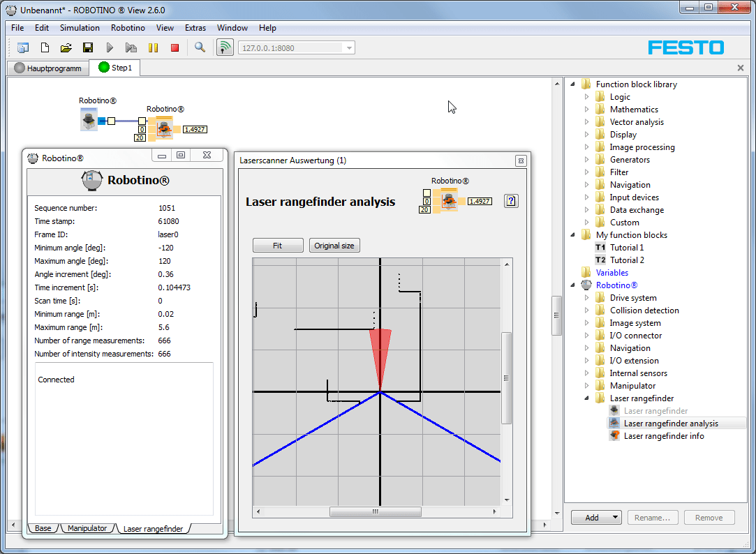The height and width of the screenshot is (554, 756).
Task: Switch to the Hauptprogramm tab
Action: pyautogui.click(x=47, y=68)
